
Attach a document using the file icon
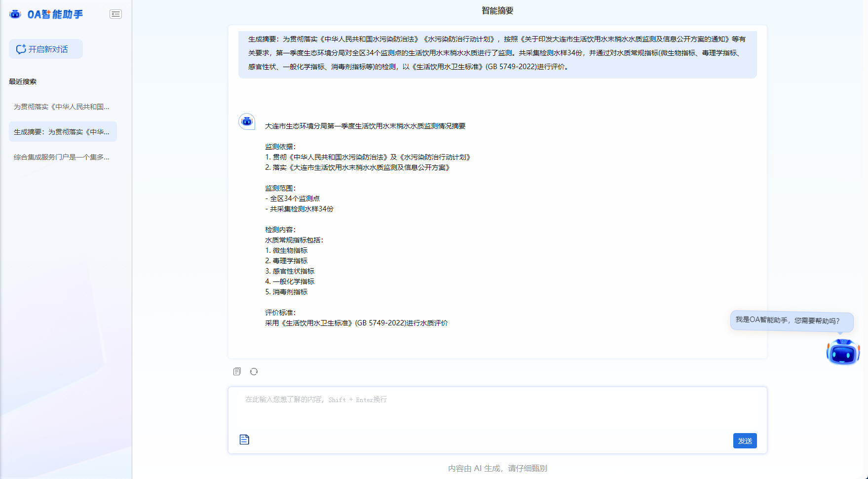pyautogui.click(x=244, y=439)
